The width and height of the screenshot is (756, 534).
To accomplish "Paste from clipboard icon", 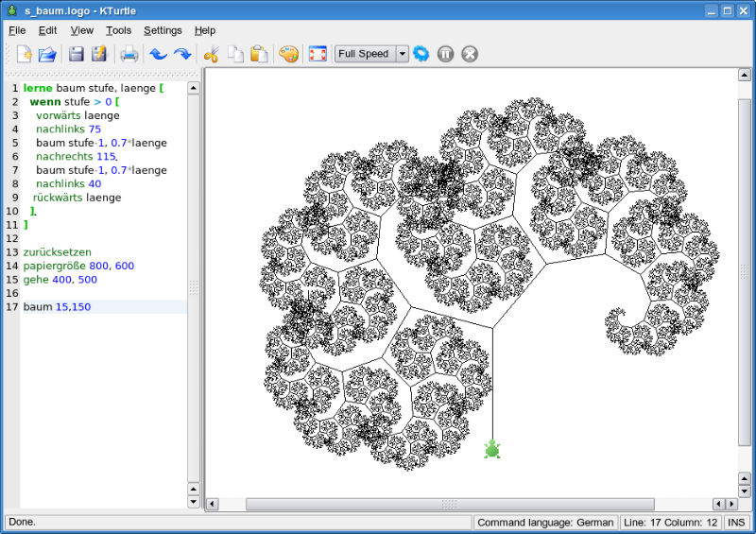I will pos(258,54).
